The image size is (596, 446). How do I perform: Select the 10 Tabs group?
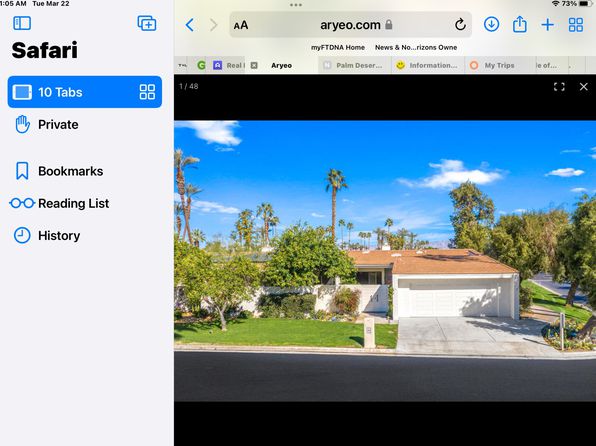pos(85,92)
